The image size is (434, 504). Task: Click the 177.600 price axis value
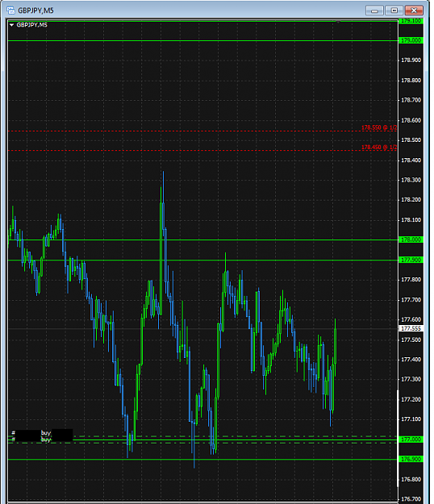pos(411,319)
